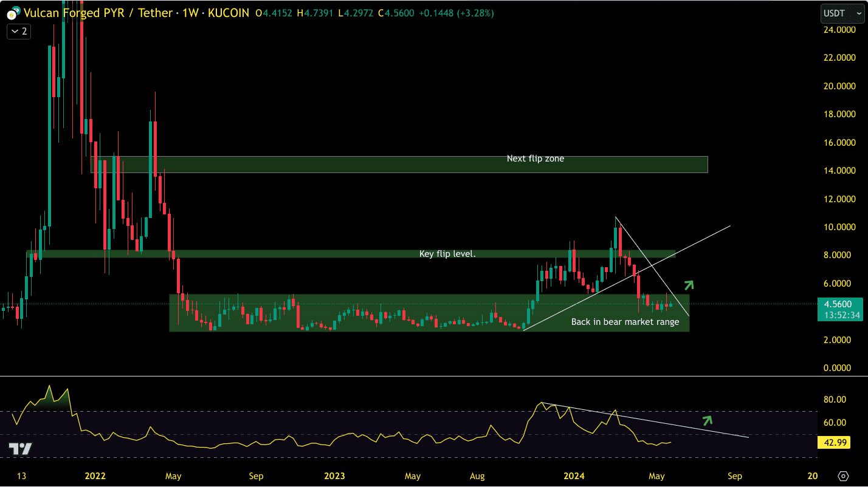Select the 'Back in bear market range' text
This screenshot has height=487, width=868.
[625, 322]
